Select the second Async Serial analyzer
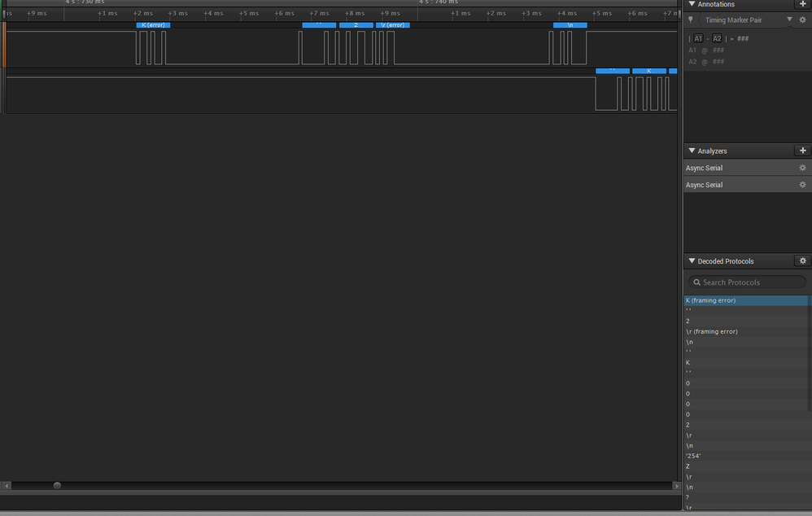 point(747,185)
